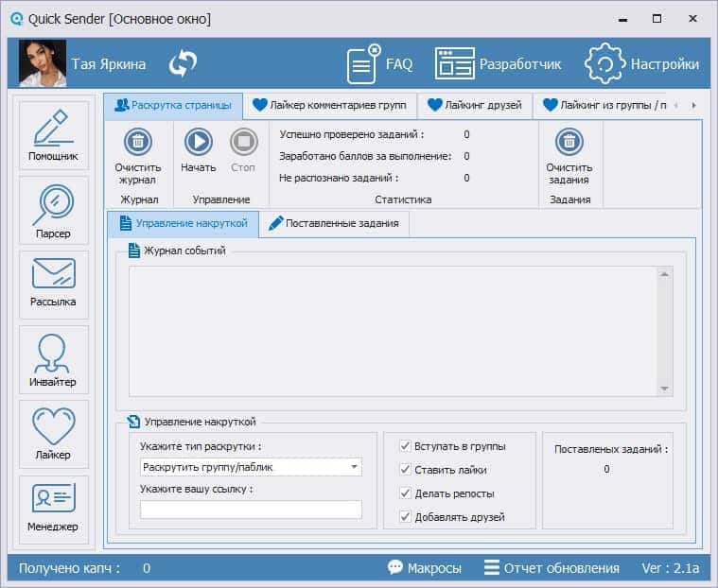Open the Разработчик developer page
Screen dimensions: 718x588
[498, 64]
